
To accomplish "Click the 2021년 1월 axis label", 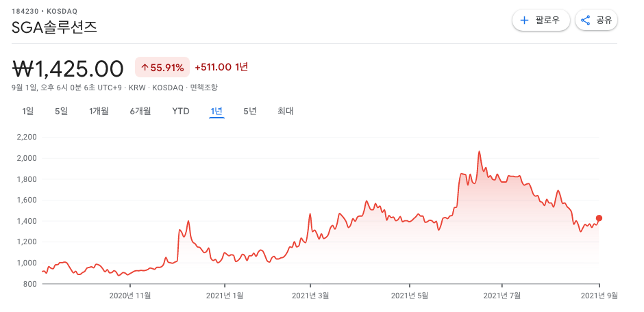I will (225, 295).
